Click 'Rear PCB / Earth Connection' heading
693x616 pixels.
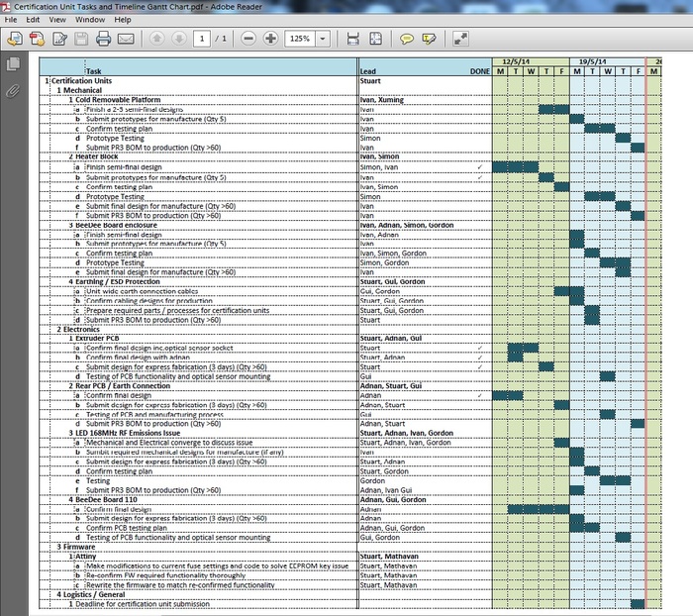123,386
